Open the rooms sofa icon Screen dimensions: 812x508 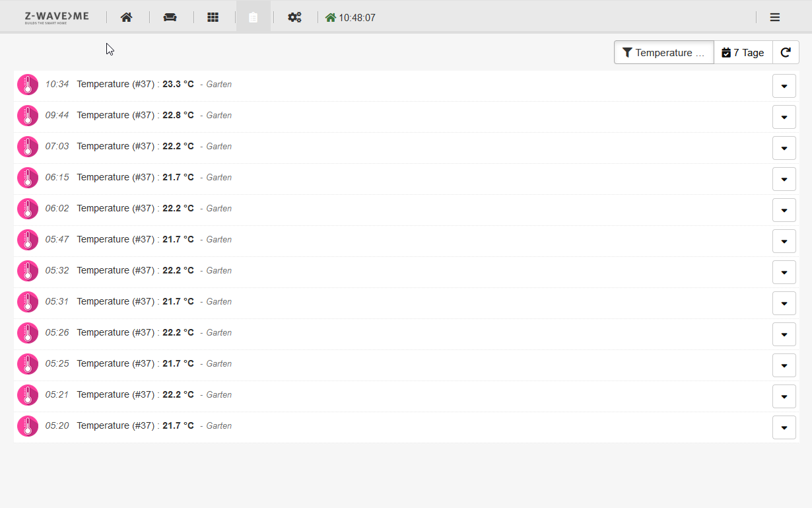pos(170,18)
